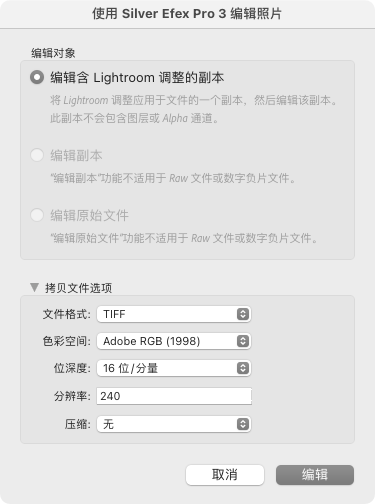Open the 位深度 dropdown showing 16 位/分量
Image resolution: width=375 pixels, height=504 pixels.
(174, 368)
